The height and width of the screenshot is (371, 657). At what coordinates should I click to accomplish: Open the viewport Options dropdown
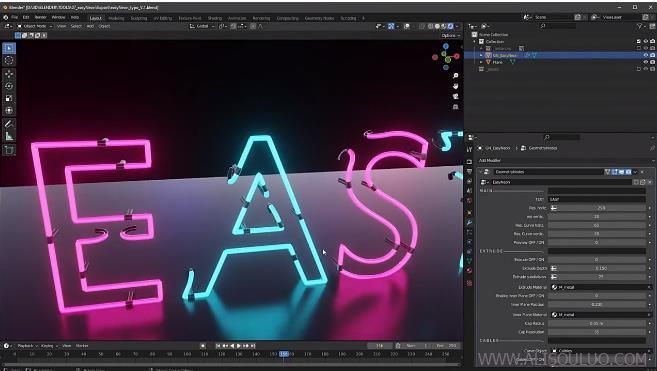tap(450, 36)
